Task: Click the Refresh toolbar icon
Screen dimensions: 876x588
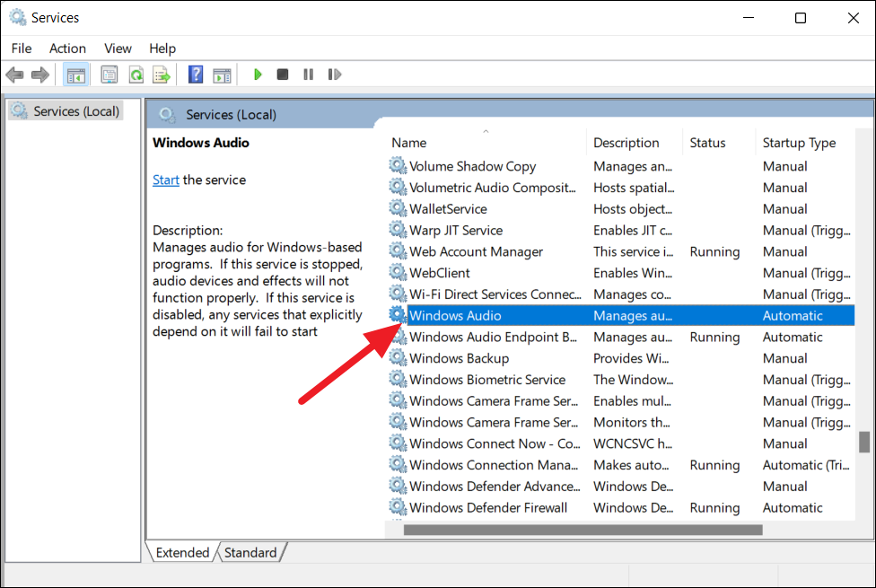Action: pos(136,75)
